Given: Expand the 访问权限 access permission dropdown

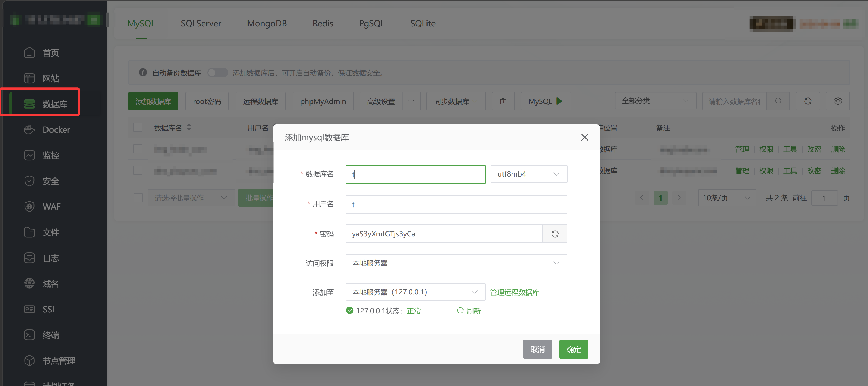Looking at the screenshot, I should (456, 263).
